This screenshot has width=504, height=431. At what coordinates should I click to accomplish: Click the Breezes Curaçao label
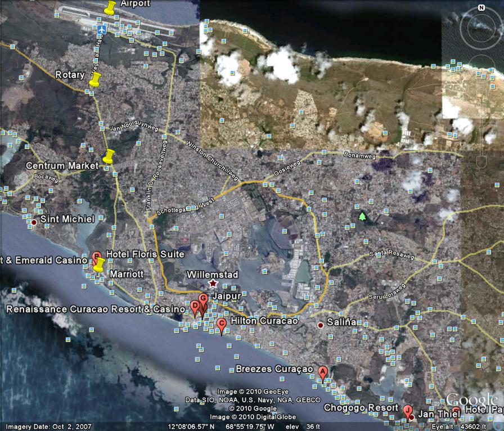tap(274, 369)
